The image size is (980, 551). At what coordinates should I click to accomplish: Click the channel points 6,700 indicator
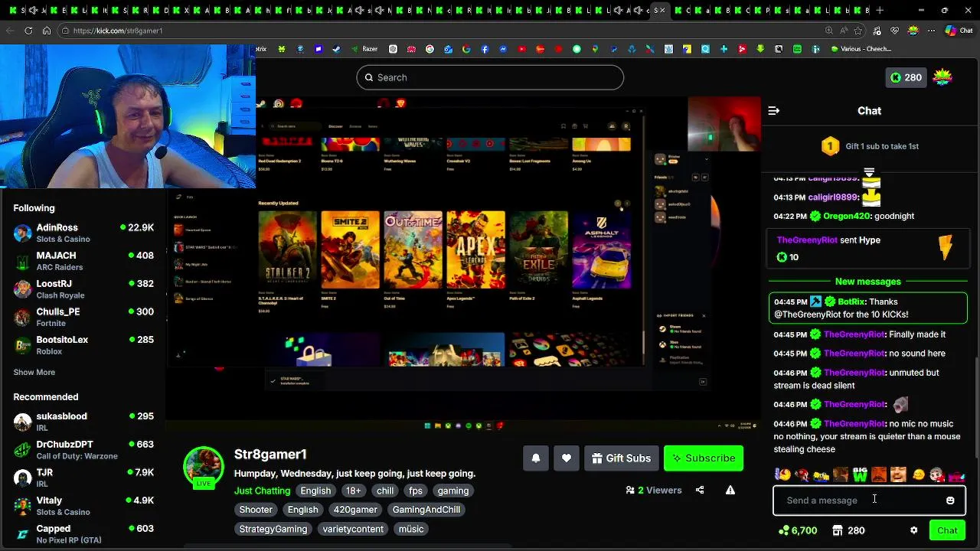click(x=798, y=530)
